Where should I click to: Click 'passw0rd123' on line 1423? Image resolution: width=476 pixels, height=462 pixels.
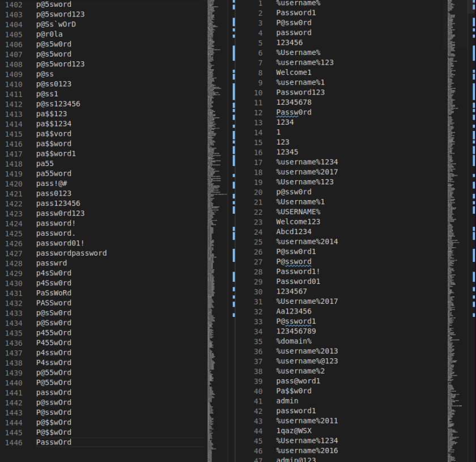point(61,214)
